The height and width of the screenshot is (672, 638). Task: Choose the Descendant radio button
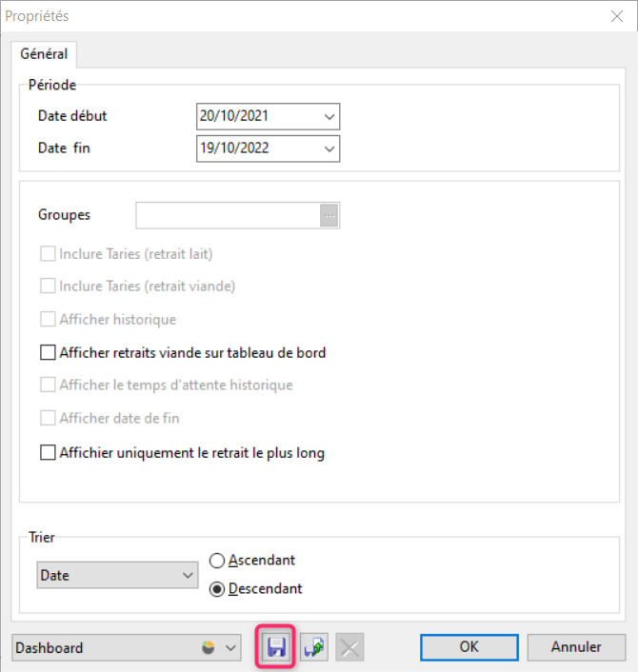216,589
